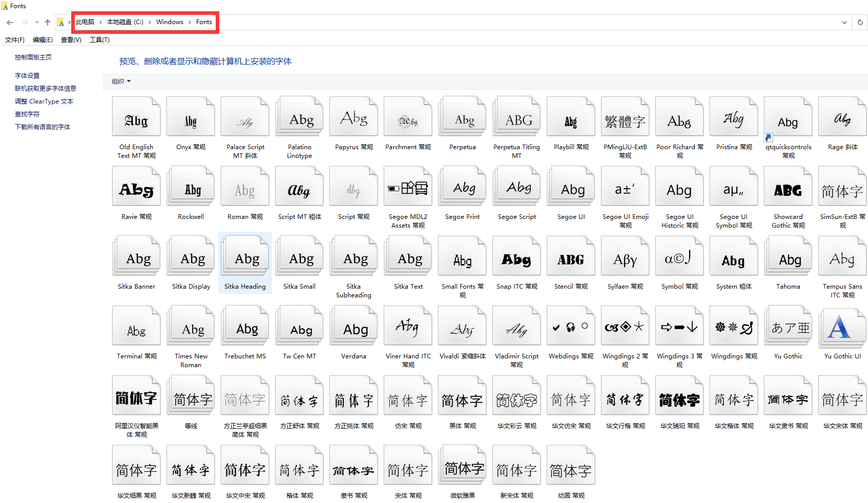868x503 pixels.
Task: Open recent locations dropdown arrow
Action: pyautogui.click(x=37, y=22)
